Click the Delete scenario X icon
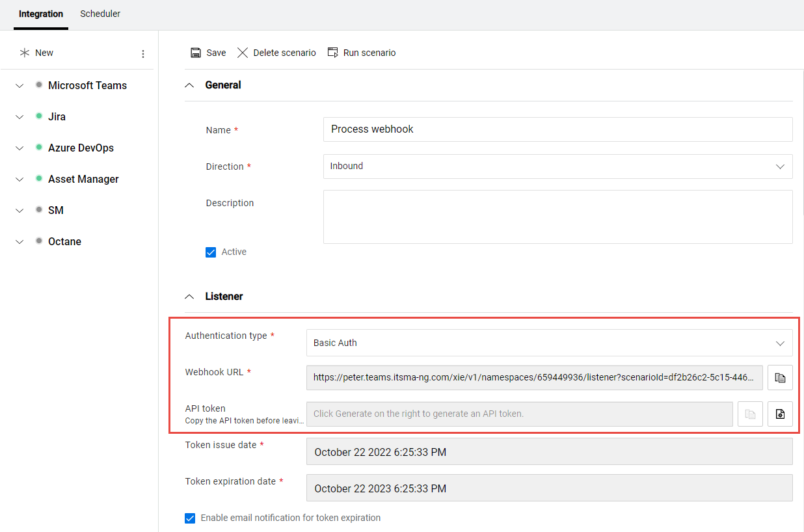This screenshot has width=804, height=532. pyautogui.click(x=243, y=52)
